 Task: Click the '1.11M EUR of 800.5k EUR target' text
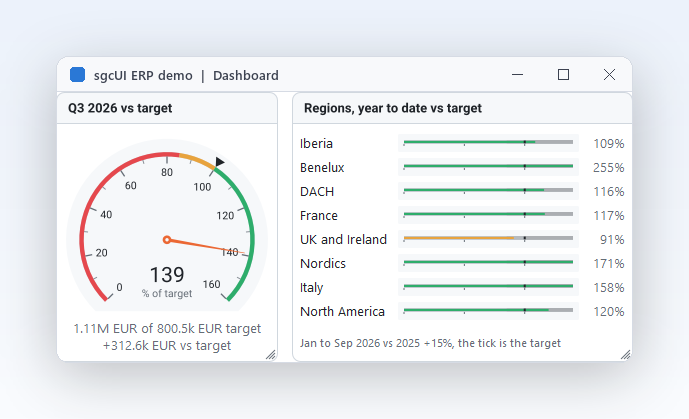[167, 329]
